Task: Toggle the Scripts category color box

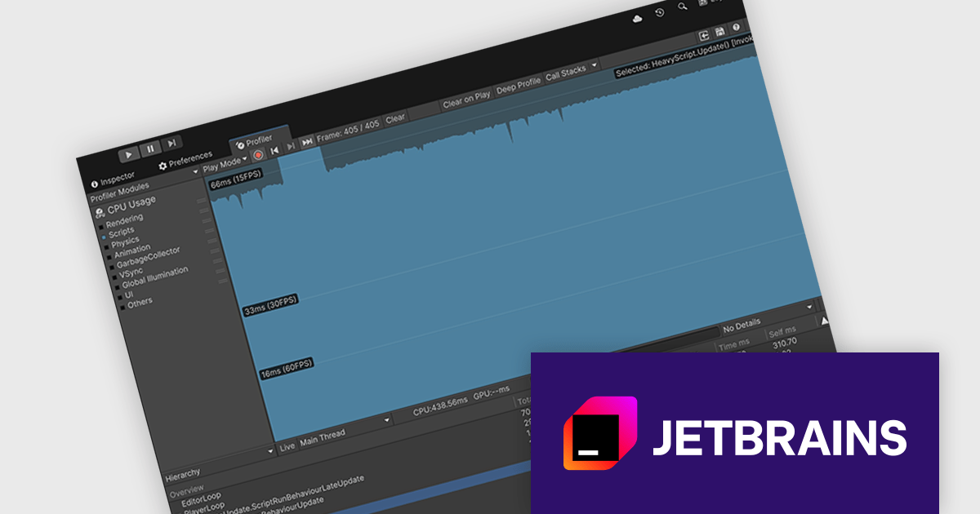Action: coord(104,237)
